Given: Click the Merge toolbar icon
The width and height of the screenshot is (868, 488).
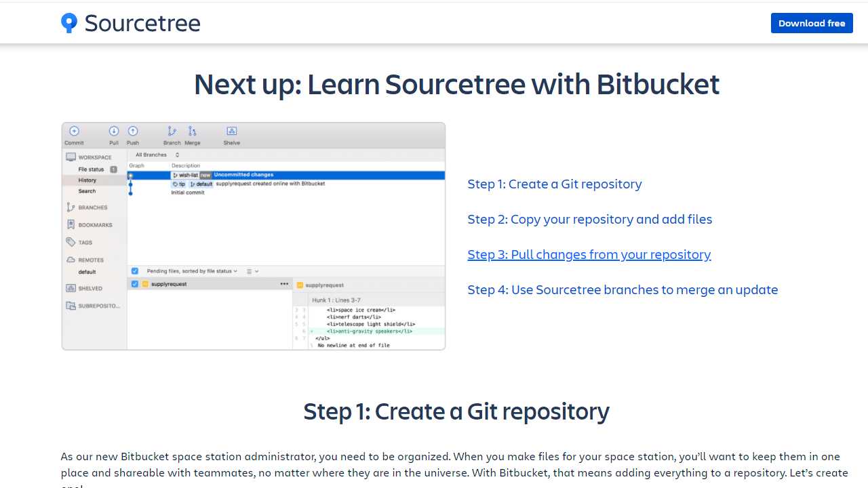Looking at the screenshot, I should (x=193, y=131).
